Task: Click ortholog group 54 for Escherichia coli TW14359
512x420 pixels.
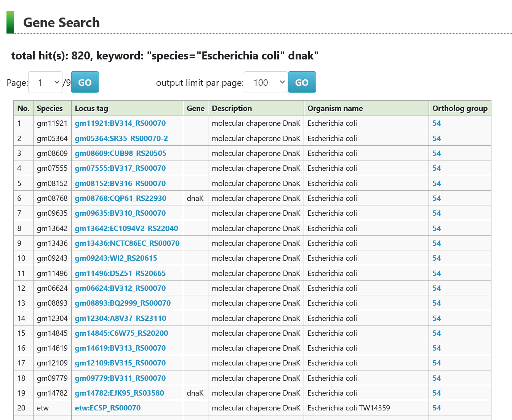Action: tap(437, 408)
